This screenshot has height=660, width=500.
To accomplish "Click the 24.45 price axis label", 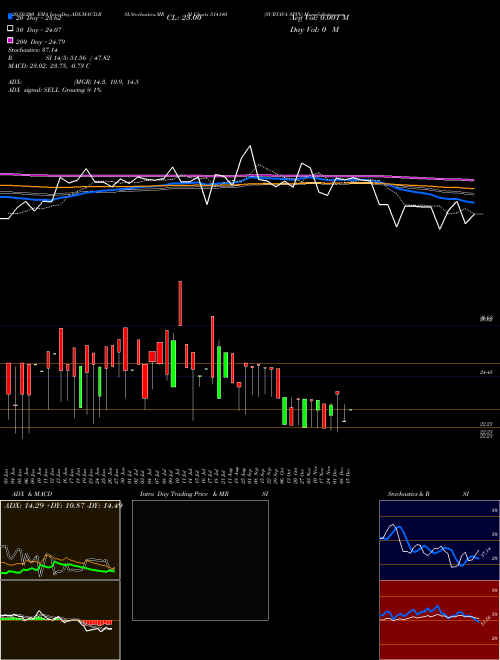I will (x=487, y=373).
